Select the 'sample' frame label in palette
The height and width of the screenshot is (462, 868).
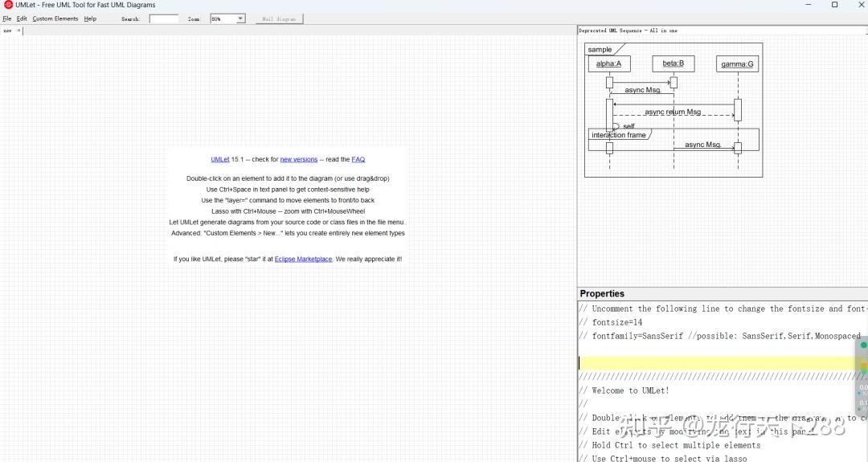pyautogui.click(x=600, y=49)
